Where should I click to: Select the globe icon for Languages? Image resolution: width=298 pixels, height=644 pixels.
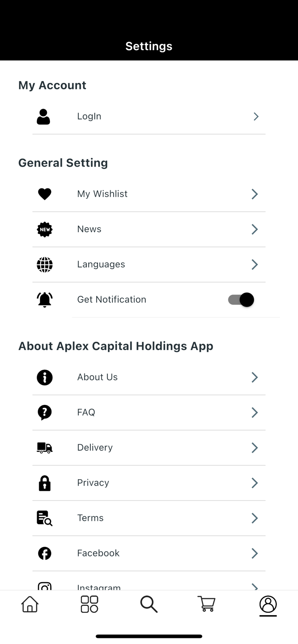click(x=44, y=264)
